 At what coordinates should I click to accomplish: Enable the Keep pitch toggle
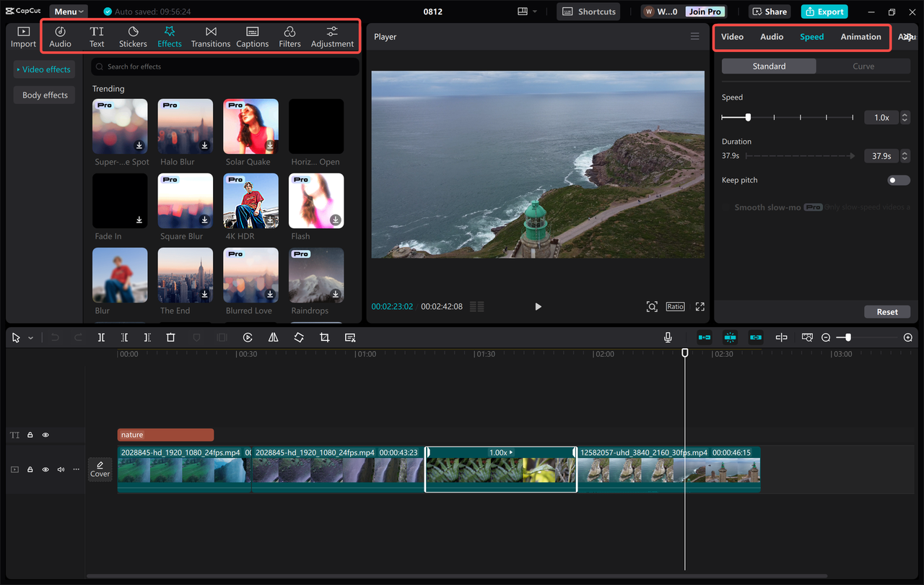(898, 180)
